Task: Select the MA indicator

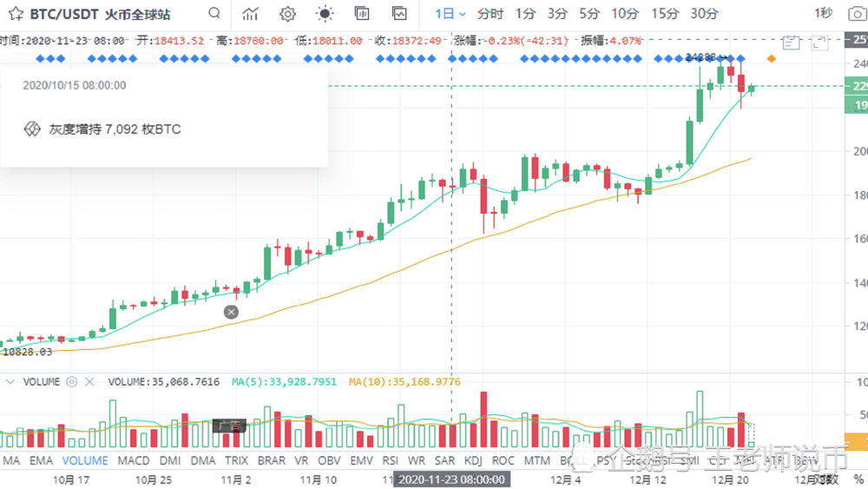Action: (11, 460)
